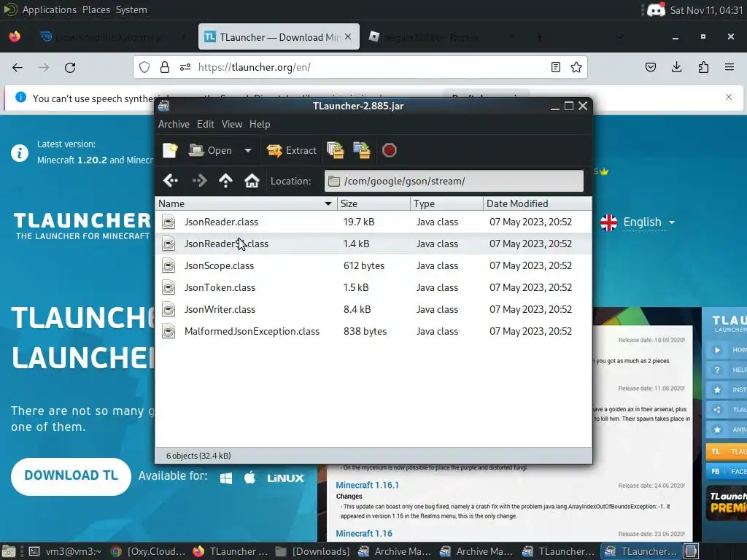
Task: Expand the Open recent dropdown arrow
Action: click(248, 150)
